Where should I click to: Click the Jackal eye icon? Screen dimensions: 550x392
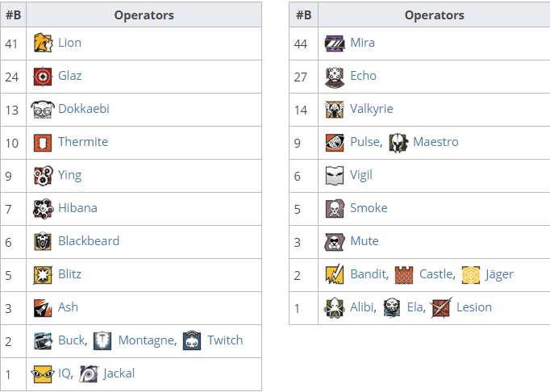[89, 373]
